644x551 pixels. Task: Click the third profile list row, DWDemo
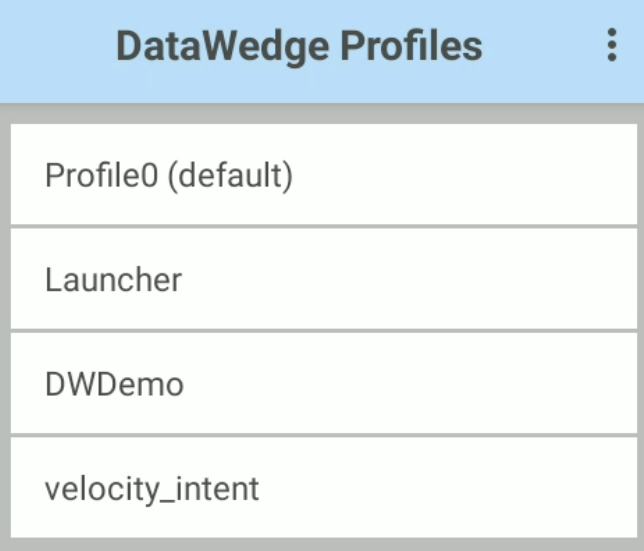pos(322,383)
